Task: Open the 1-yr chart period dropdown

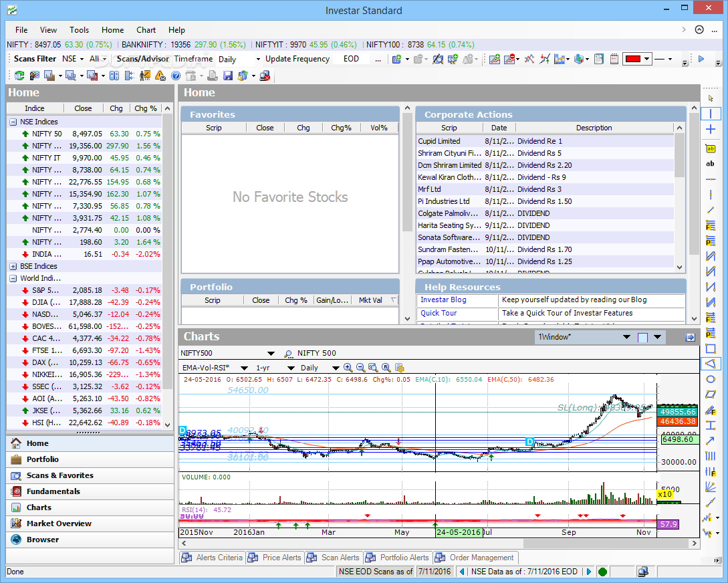Action: coord(291,368)
